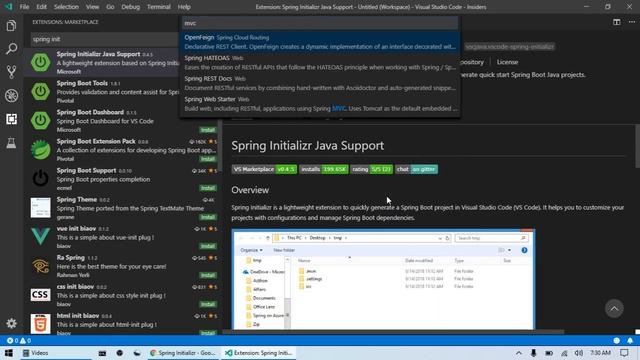Open the Search view in activity bar
This screenshot has height=360, width=640.
pyautogui.click(x=11, y=49)
